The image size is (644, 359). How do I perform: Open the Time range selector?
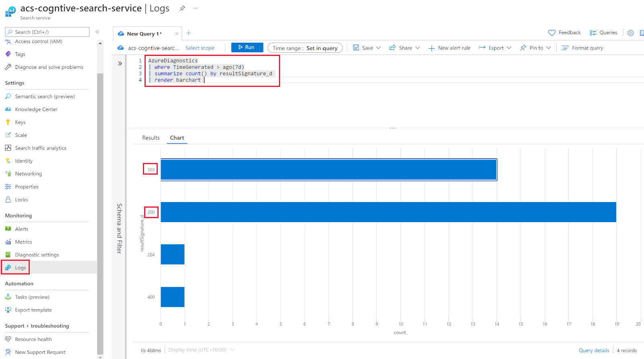pyautogui.click(x=305, y=48)
